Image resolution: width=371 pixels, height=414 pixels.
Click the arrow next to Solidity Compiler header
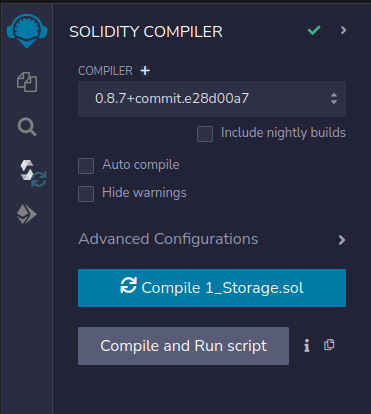pyautogui.click(x=343, y=30)
